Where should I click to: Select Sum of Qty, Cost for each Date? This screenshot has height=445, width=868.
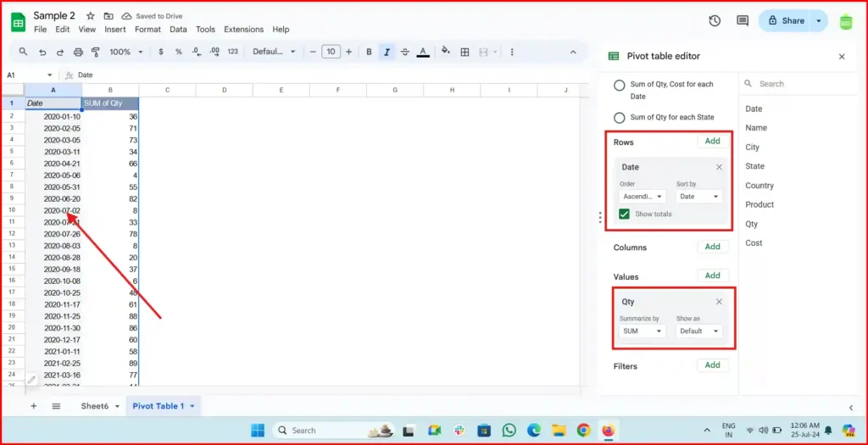point(620,86)
